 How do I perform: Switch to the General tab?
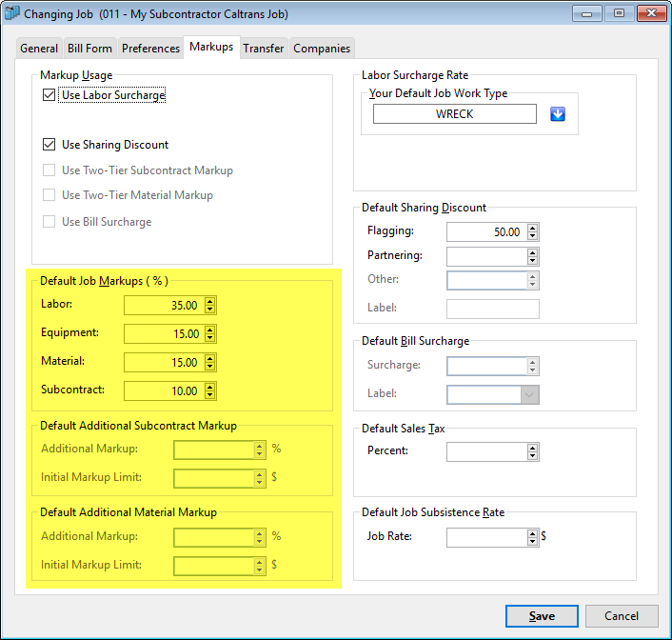click(x=39, y=49)
